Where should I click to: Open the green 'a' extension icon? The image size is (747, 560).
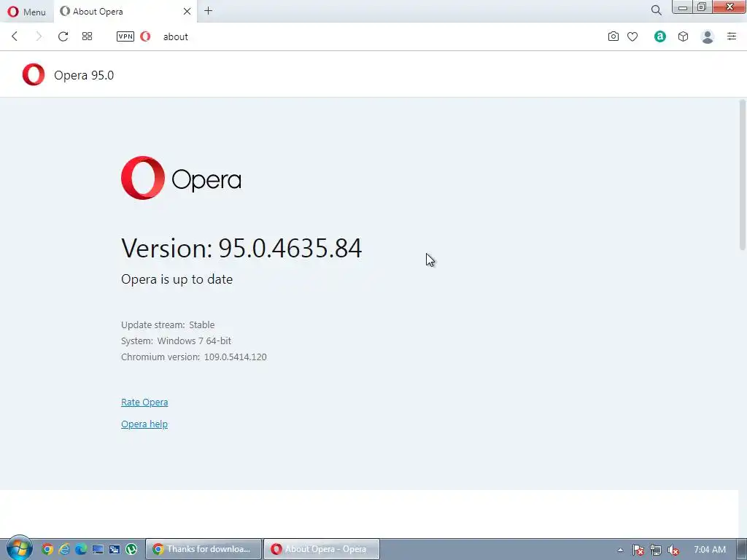point(659,36)
